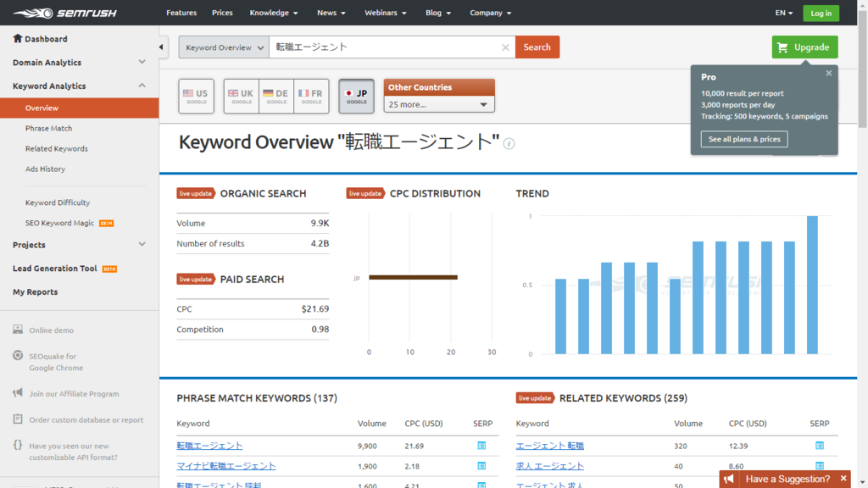The image size is (868, 488).
Task: Close the Pro plan tooltip
Action: coord(829,73)
